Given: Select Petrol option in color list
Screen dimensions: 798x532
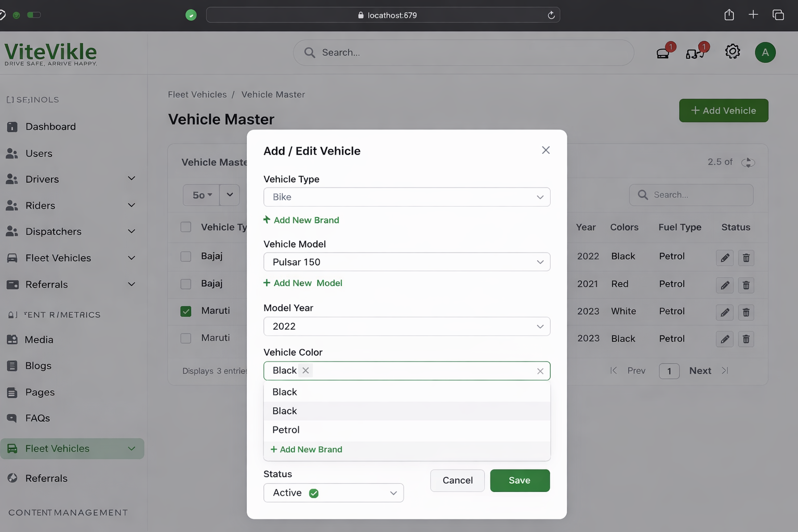Looking at the screenshot, I should point(407,430).
